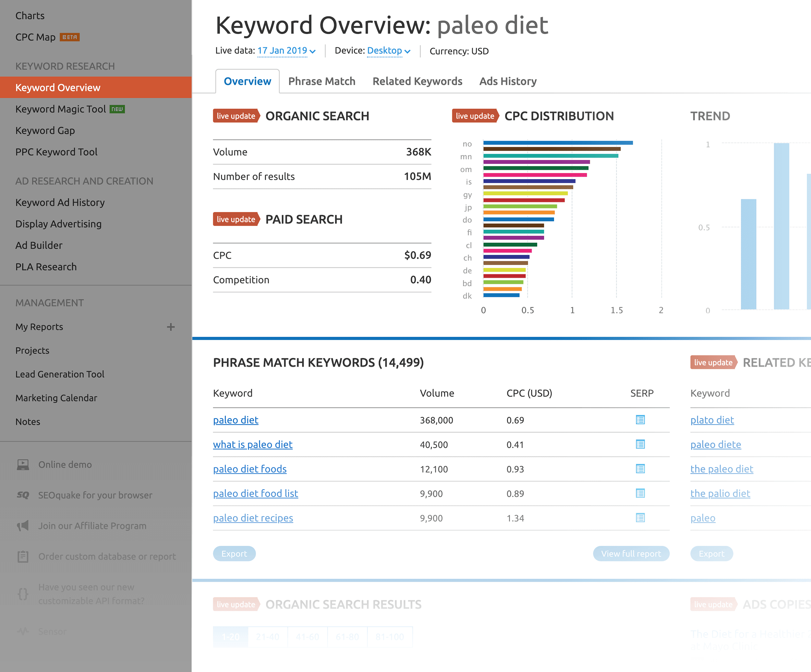The image size is (811, 672).
Task: Click View full report button
Action: coord(631,553)
